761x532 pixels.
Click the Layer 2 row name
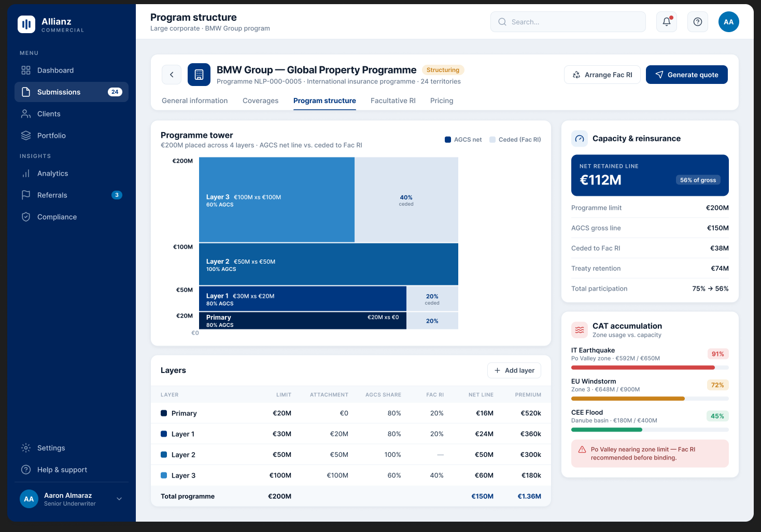coord(184,455)
